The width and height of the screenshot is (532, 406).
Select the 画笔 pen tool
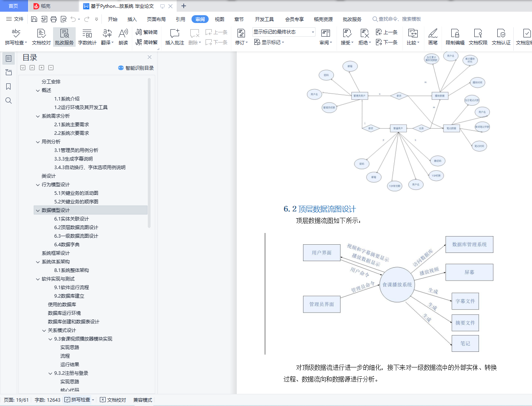(433, 37)
